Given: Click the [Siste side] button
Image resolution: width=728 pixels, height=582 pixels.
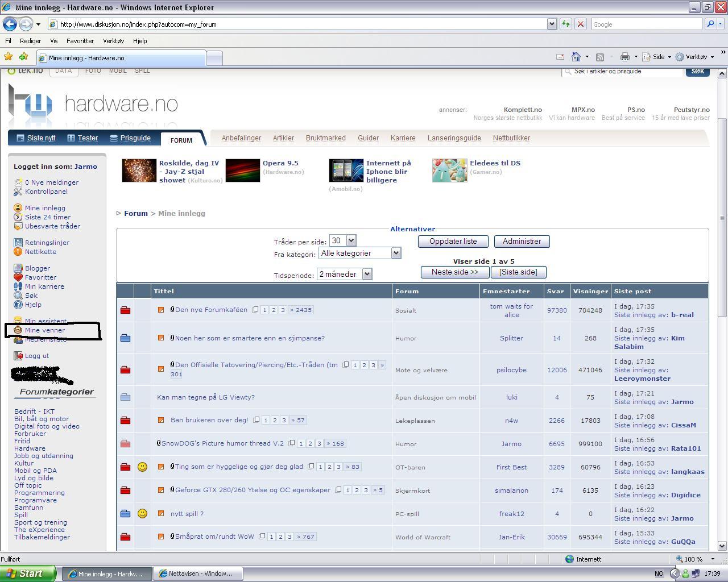Looking at the screenshot, I should [518, 272].
